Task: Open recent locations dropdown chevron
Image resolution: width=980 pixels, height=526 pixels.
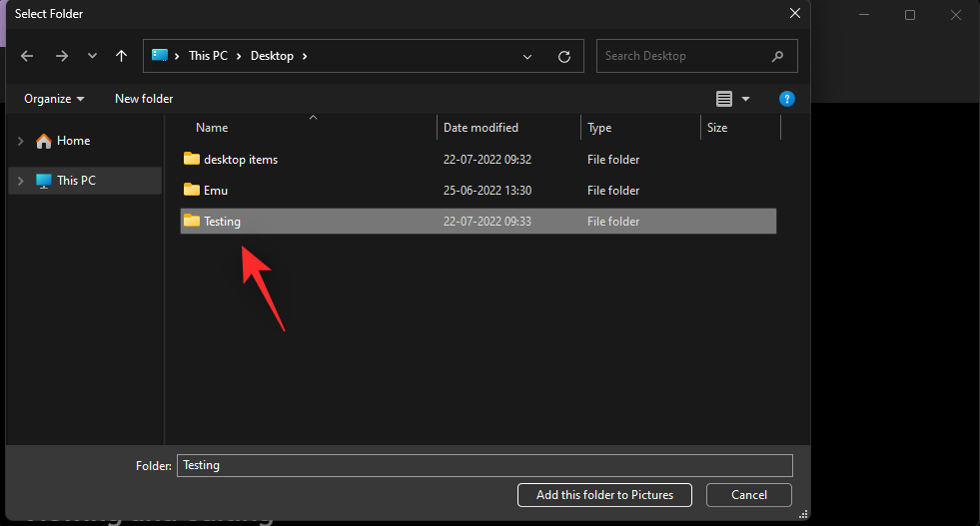Action: point(92,56)
